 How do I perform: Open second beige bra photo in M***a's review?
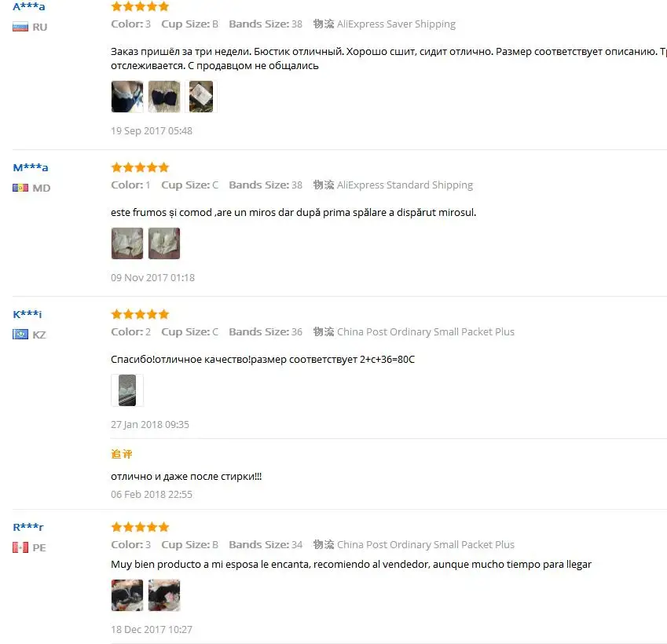pyautogui.click(x=164, y=243)
